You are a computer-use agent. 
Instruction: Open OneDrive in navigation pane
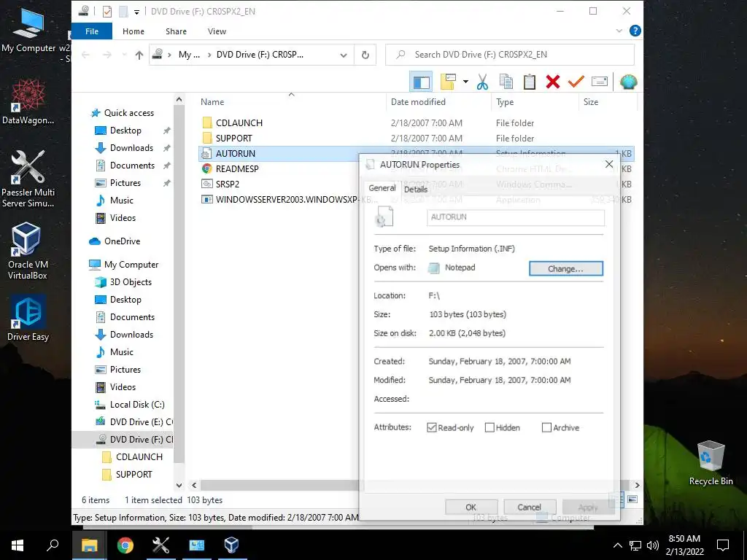tap(122, 241)
